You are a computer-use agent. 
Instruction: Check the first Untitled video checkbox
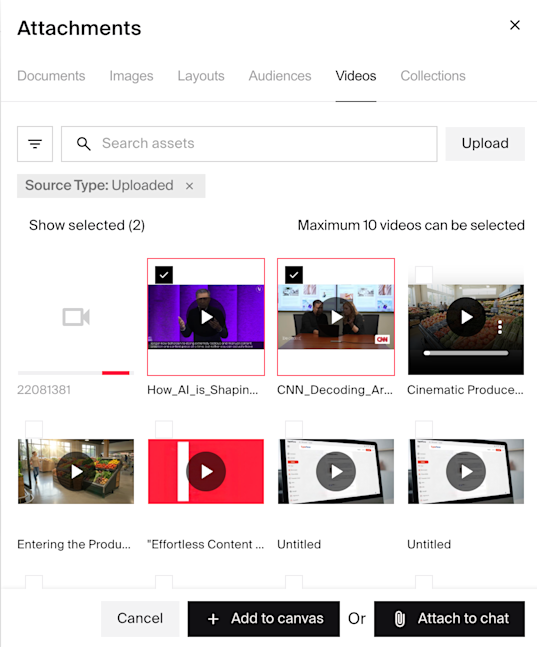click(x=294, y=429)
